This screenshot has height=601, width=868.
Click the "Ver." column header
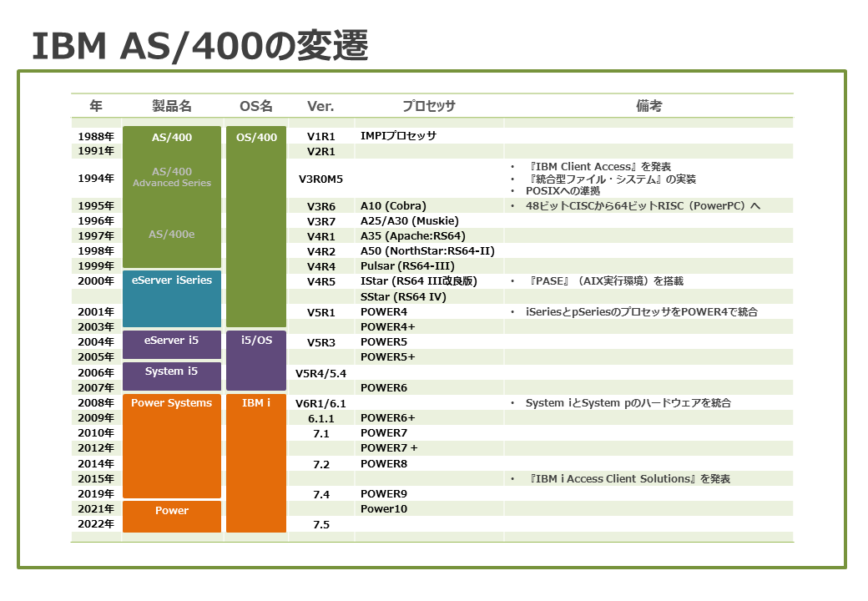click(x=320, y=106)
